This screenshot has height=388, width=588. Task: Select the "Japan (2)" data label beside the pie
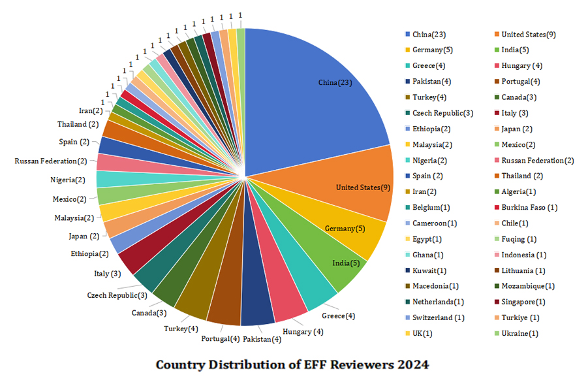tap(84, 236)
